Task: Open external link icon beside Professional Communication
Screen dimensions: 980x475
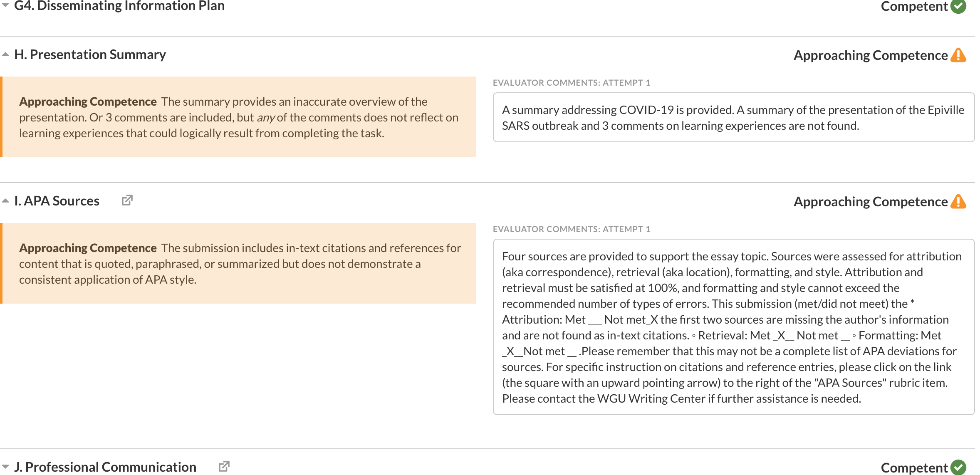Action: [224, 466]
